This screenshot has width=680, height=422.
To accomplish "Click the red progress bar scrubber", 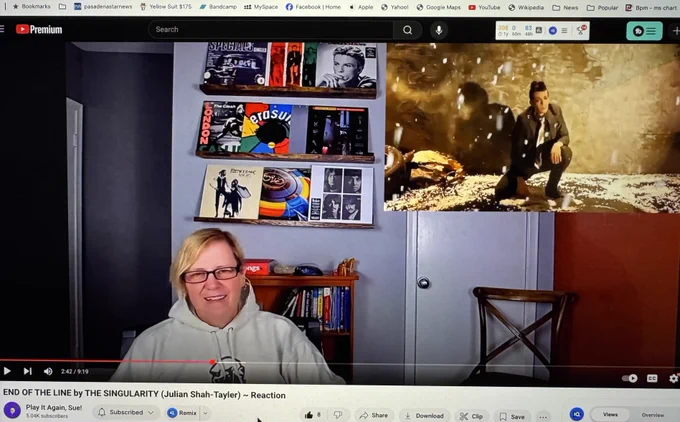I will (212, 361).
